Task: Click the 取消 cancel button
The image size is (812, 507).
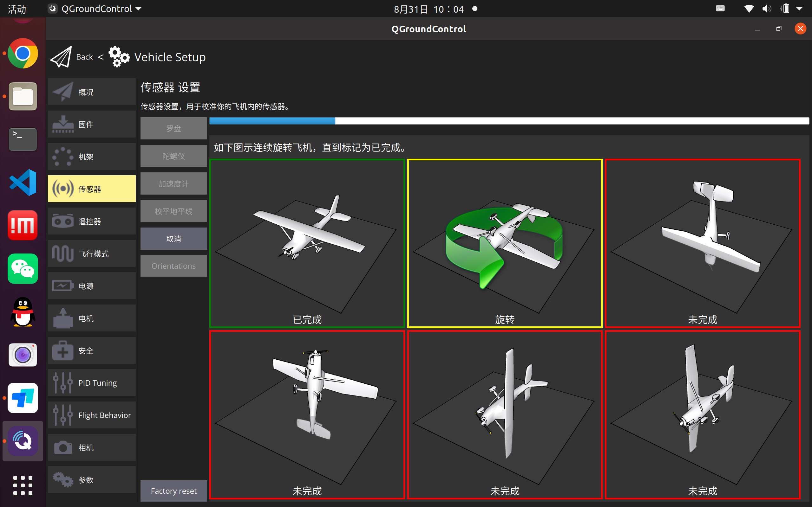Action: point(174,239)
